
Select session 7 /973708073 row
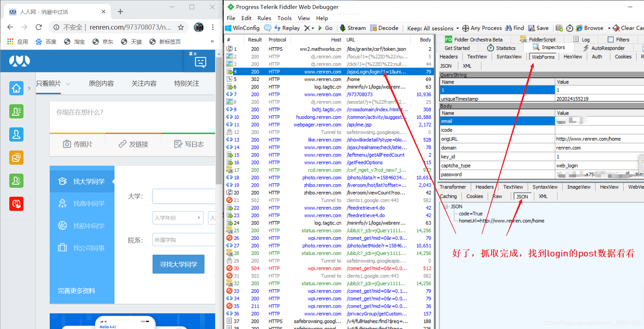(x=329, y=94)
